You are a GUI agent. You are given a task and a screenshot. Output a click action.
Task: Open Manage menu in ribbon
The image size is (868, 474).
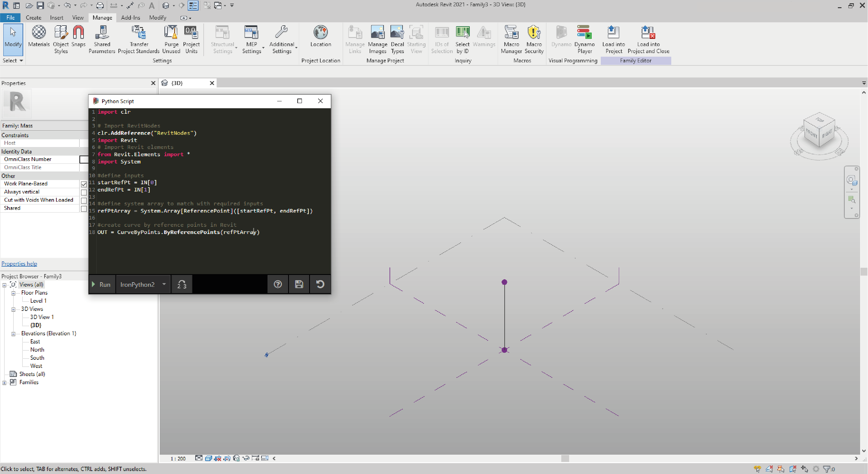[102, 17]
